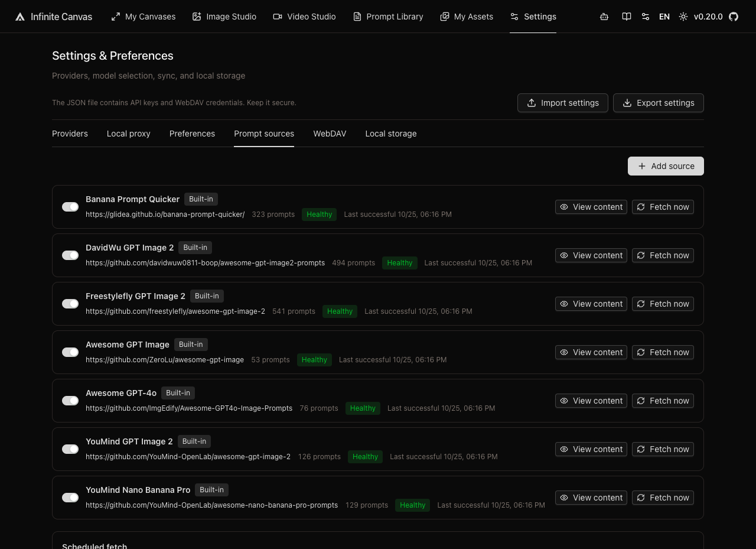The height and width of the screenshot is (549, 756).
Task: Switch language with the EN button
Action: [664, 17]
